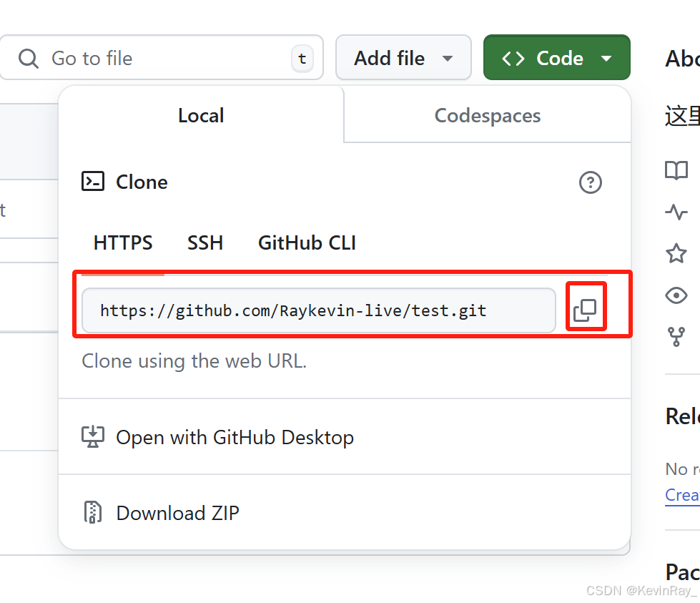Viewport: 700px width, 603px height.
Task: Click the terminal icon beside Clone
Action: [x=93, y=182]
